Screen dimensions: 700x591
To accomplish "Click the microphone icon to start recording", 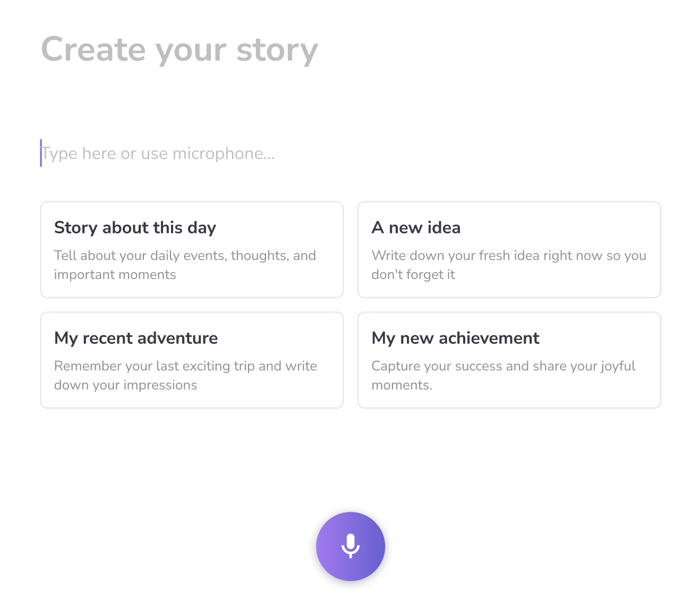I will click(351, 546).
